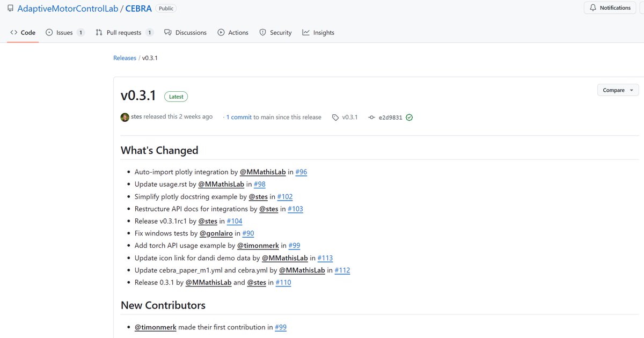Screen dimensions: 644x338
Task: Click the Pull requests count badge
Action: [150, 33]
